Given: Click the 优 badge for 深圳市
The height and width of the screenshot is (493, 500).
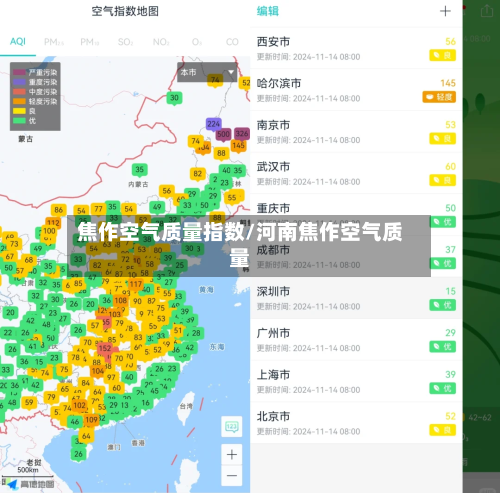Looking at the screenshot, I should (442, 305).
